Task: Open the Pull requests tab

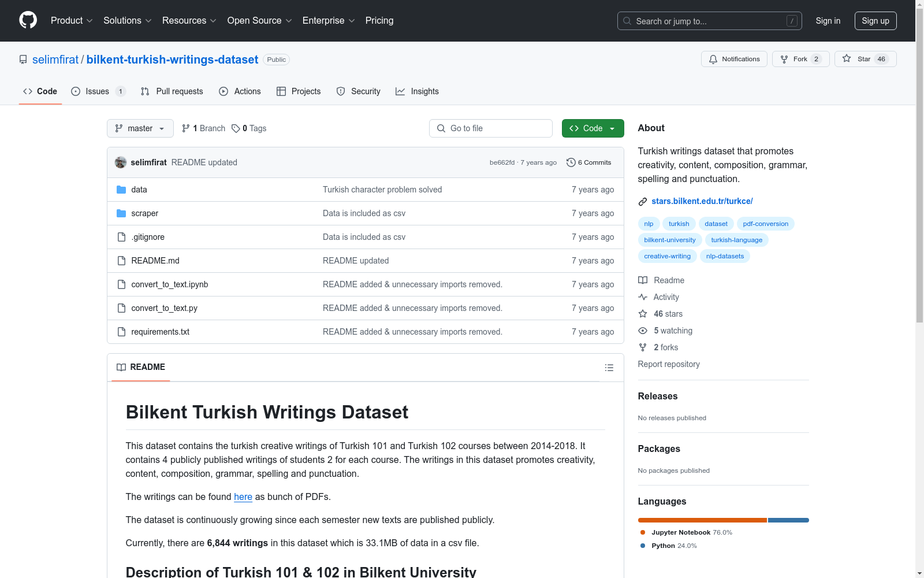Action: pos(172,91)
